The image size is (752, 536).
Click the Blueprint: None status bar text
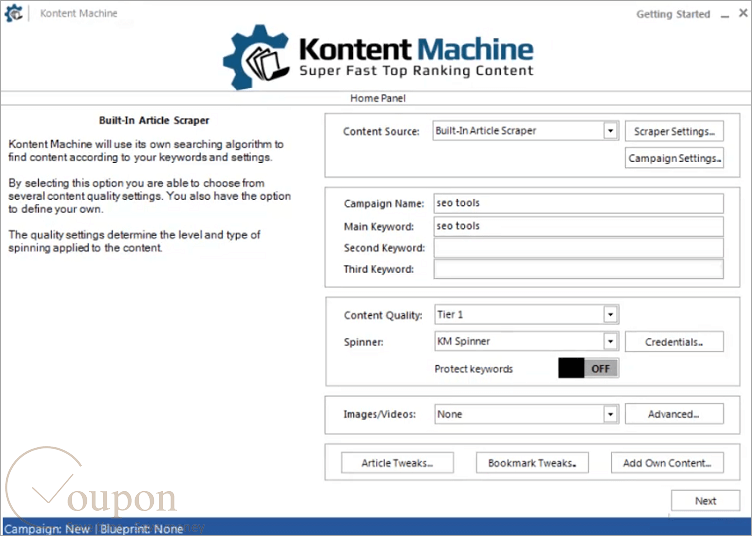pyautogui.click(x=141, y=529)
